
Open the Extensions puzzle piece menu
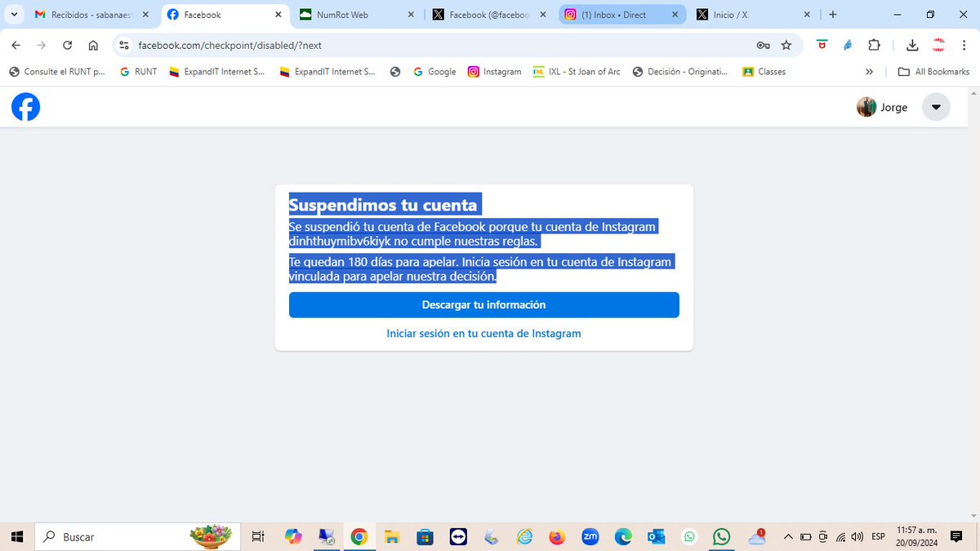(874, 46)
